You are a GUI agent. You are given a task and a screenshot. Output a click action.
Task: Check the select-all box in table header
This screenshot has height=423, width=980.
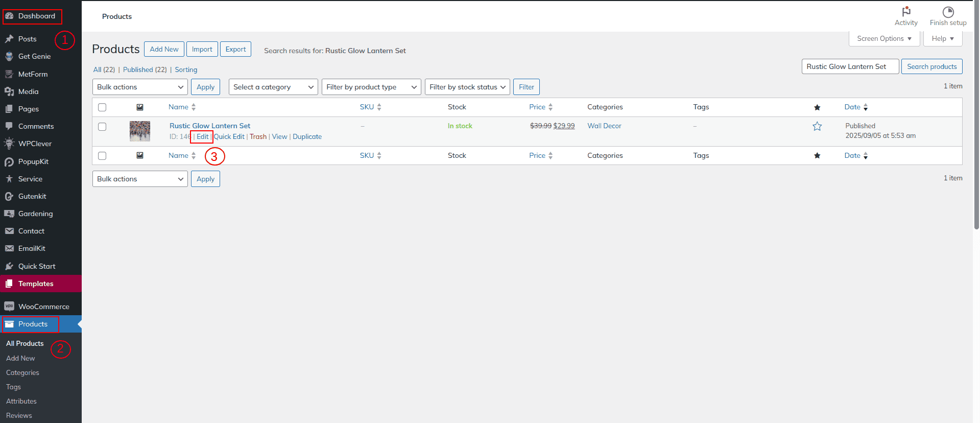point(102,107)
